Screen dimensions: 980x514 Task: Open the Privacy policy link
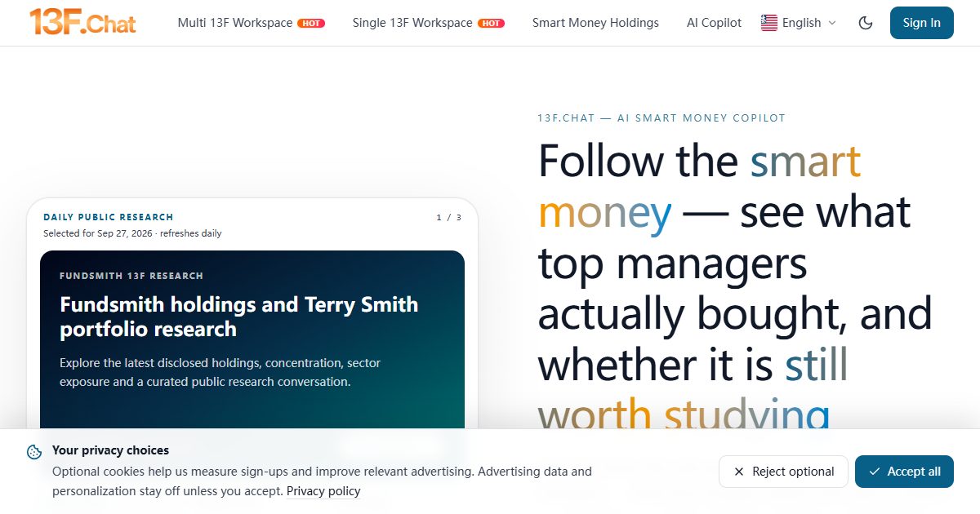point(323,491)
